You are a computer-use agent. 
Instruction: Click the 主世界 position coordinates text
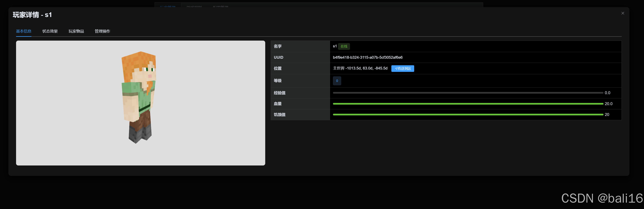click(360, 68)
